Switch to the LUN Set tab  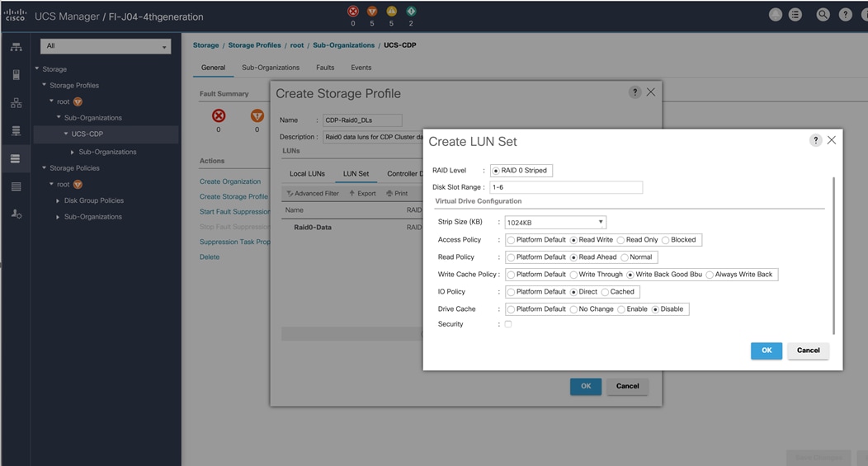[x=356, y=174]
